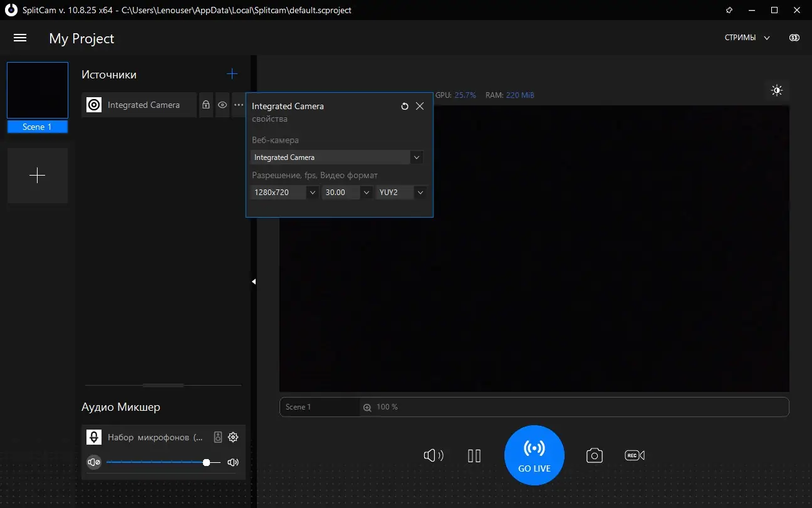This screenshot has width=812, height=508.
Task: Open the YUY2 video format dropdown
Action: pos(420,193)
